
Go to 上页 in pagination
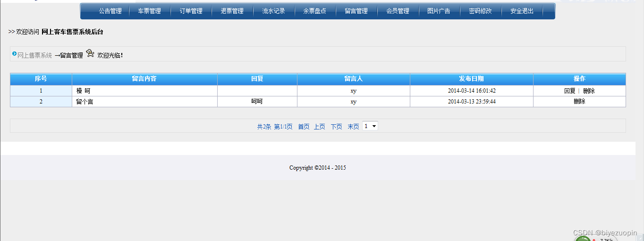[320, 127]
